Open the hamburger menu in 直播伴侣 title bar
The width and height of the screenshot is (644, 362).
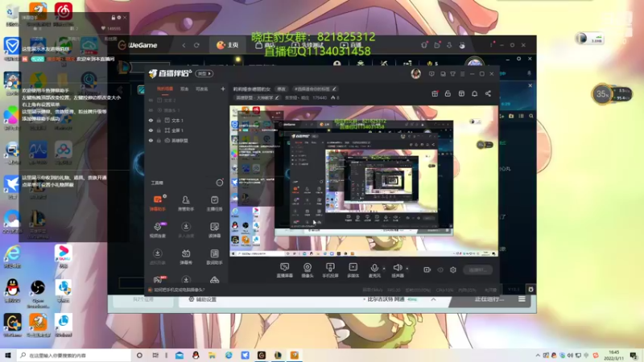(x=462, y=74)
